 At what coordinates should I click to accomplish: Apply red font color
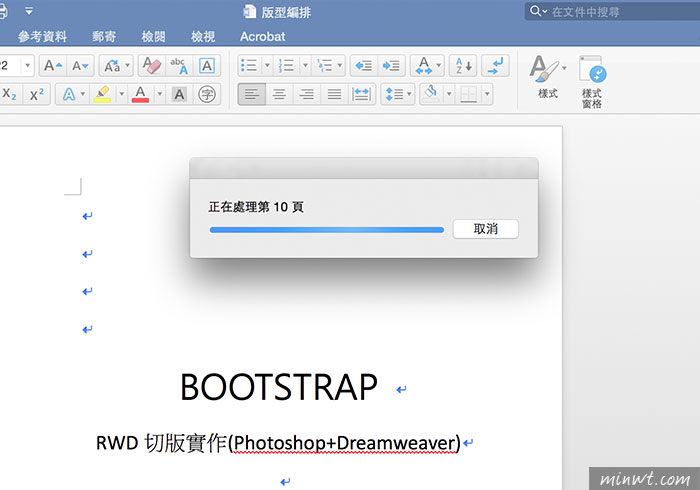click(140, 94)
